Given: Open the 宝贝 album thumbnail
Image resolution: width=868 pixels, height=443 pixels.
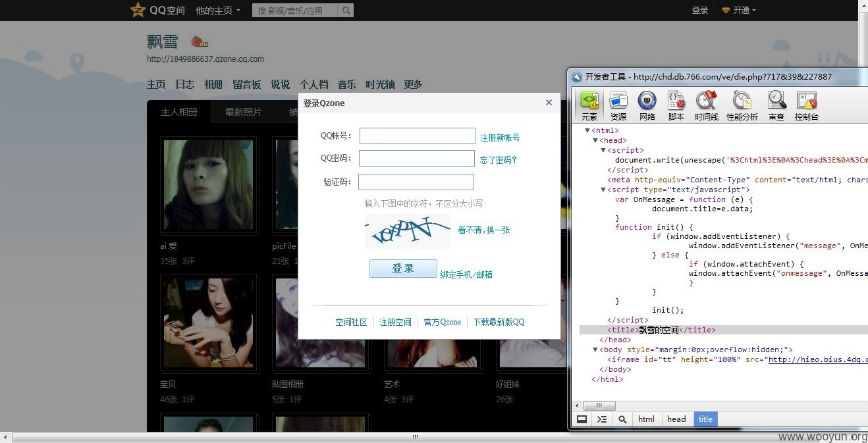Looking at the screenshot, I should tap(208, 322).
